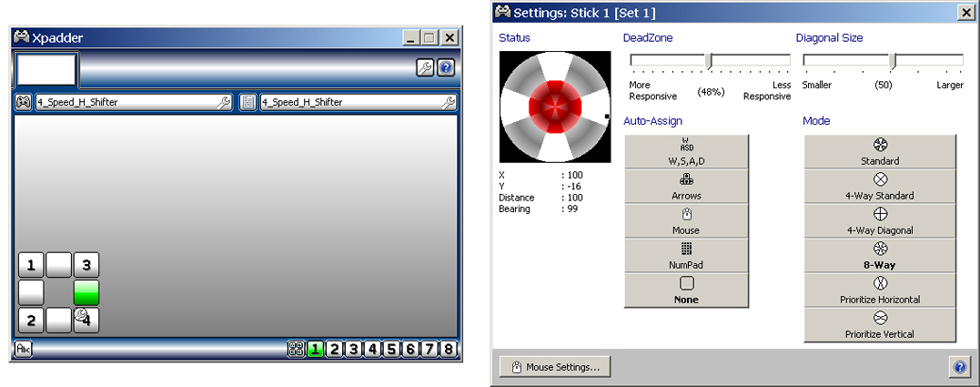Click the blank stick cell between 1 and 3

(59, 265)
